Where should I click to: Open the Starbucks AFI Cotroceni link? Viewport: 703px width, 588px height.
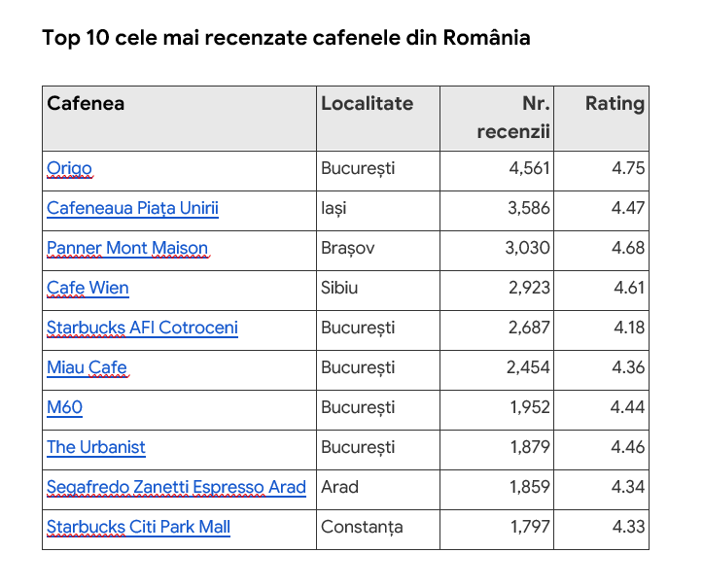coord(142,328)
